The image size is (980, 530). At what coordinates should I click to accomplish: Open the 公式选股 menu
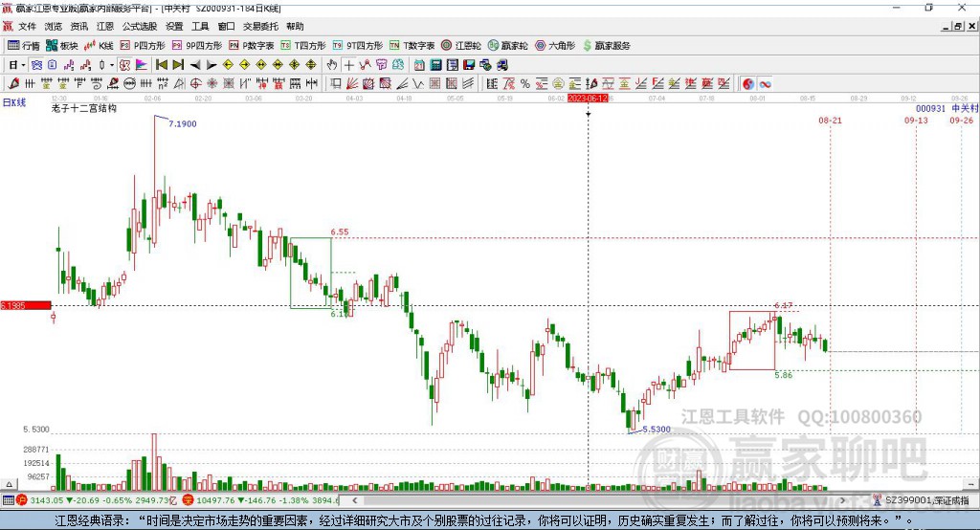click(140, 26)
